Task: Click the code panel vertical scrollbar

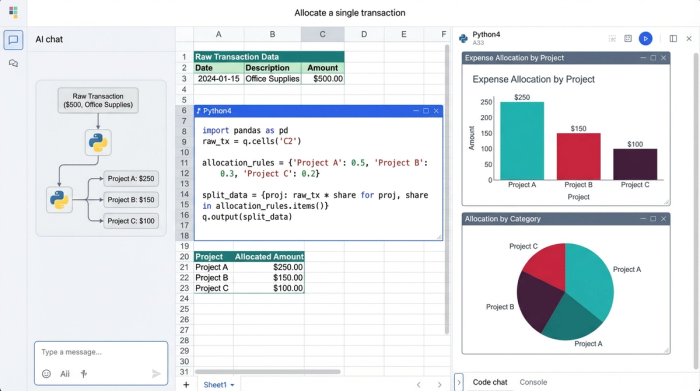Action: [x=696, y=210]
